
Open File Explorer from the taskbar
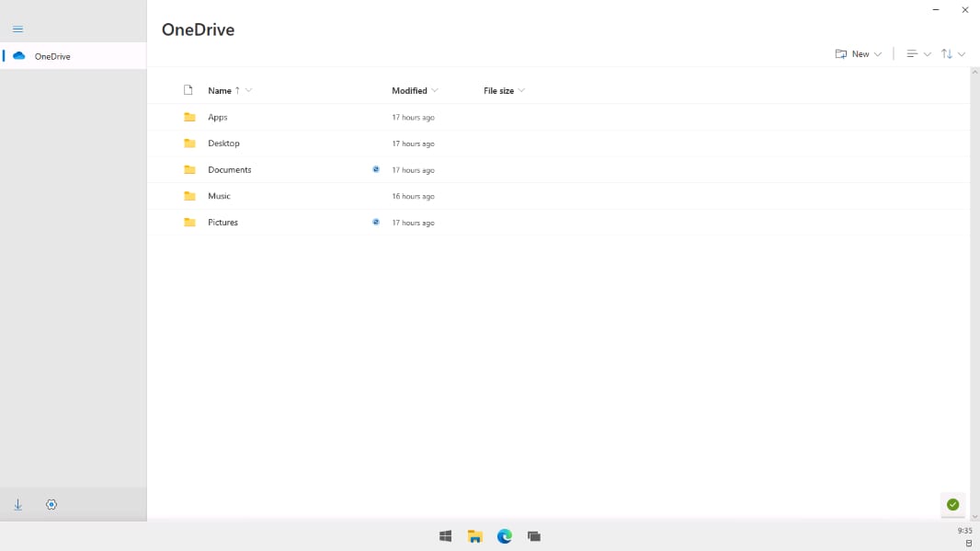tap(475, 536)
